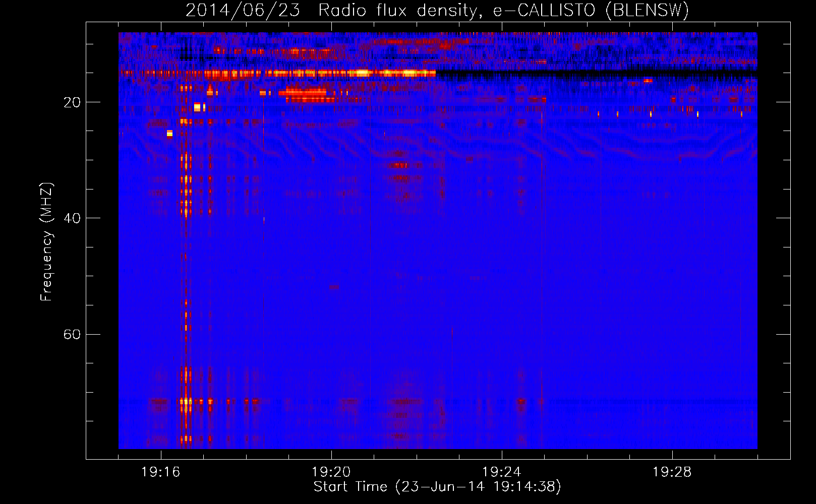Click the 60 MHz frequency tick label
Screen dimensions: 816x504
[72, 334]
